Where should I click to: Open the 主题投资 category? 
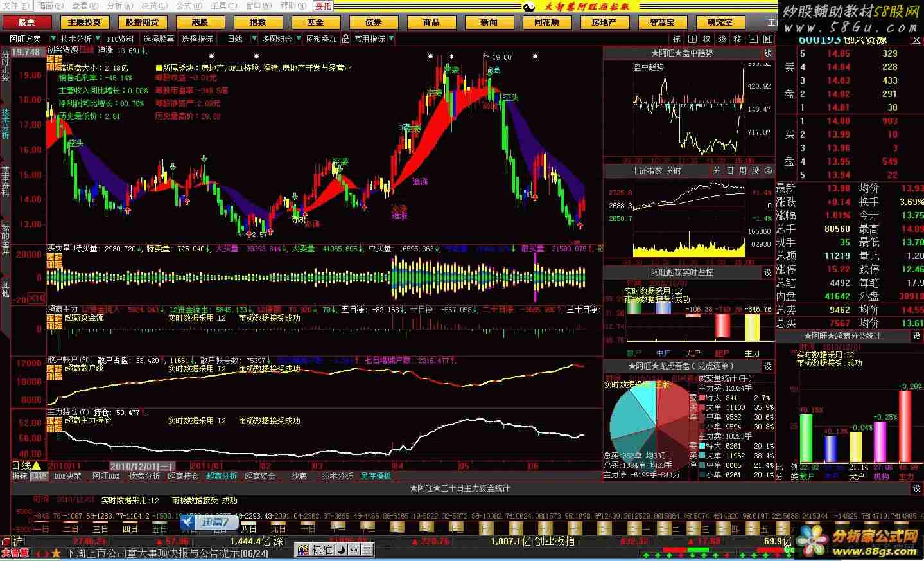tap(84, 22)
